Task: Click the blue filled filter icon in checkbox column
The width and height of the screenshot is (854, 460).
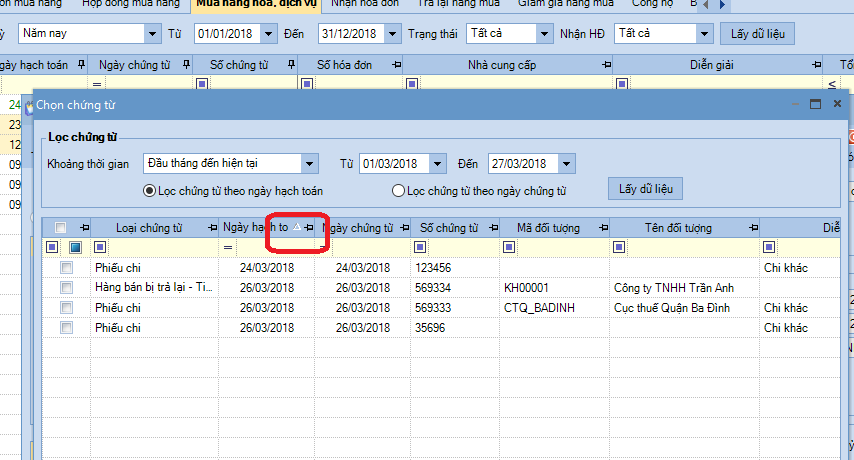Action: 75,248
